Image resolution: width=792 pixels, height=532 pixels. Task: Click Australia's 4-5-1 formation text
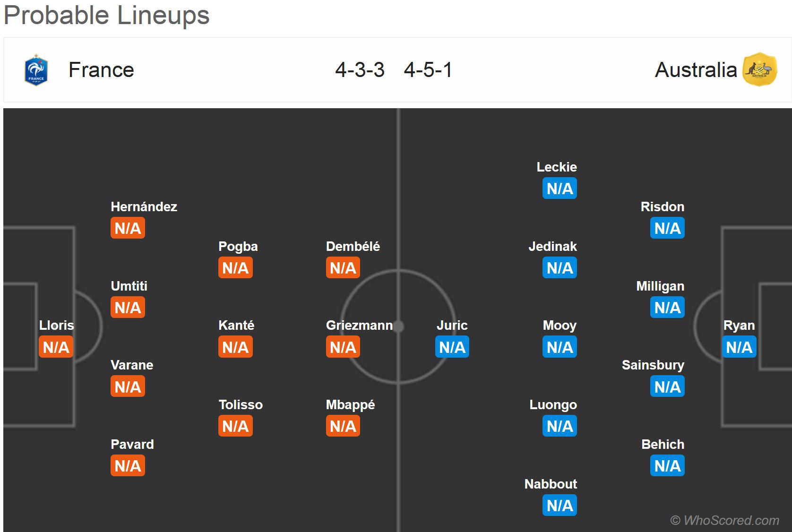click(428, 70)
